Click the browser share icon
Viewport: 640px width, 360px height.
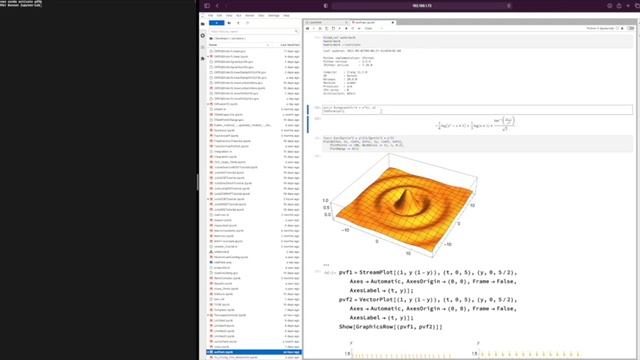pos(619,6)
